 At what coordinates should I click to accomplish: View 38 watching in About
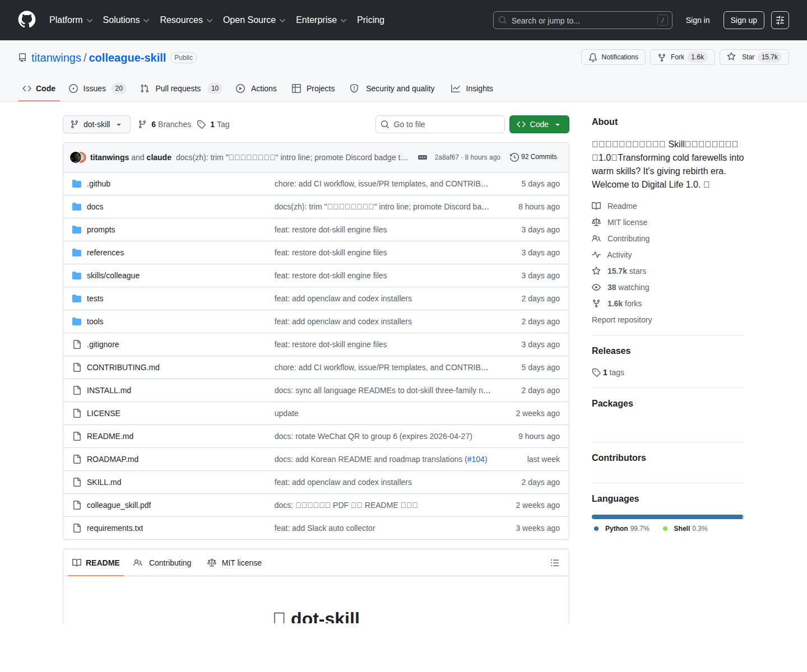point(620,287)
